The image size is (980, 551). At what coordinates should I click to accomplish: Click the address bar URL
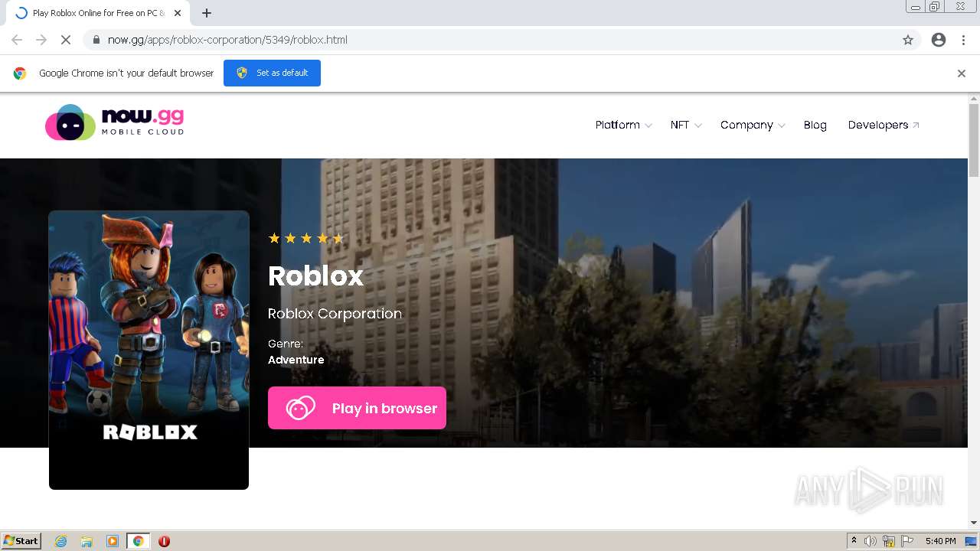[x=227, y=40]
